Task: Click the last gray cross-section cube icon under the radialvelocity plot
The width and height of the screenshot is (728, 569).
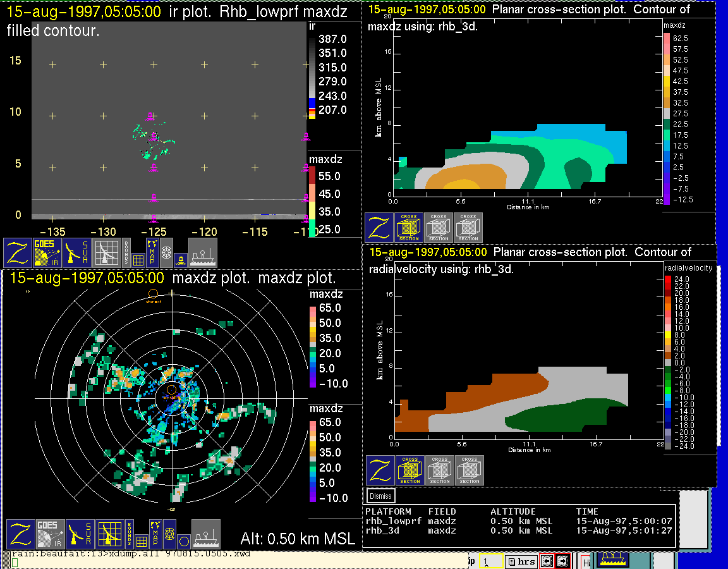Action: coord(470,470)
